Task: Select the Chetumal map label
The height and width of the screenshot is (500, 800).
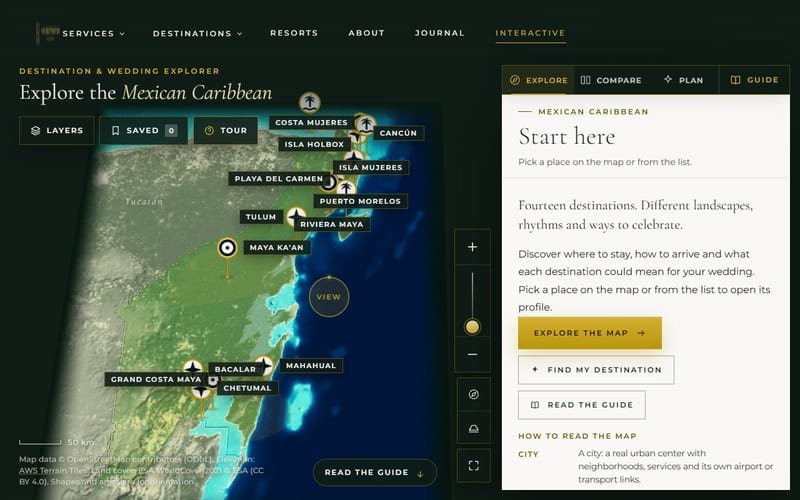Action: tap(247, 388)
